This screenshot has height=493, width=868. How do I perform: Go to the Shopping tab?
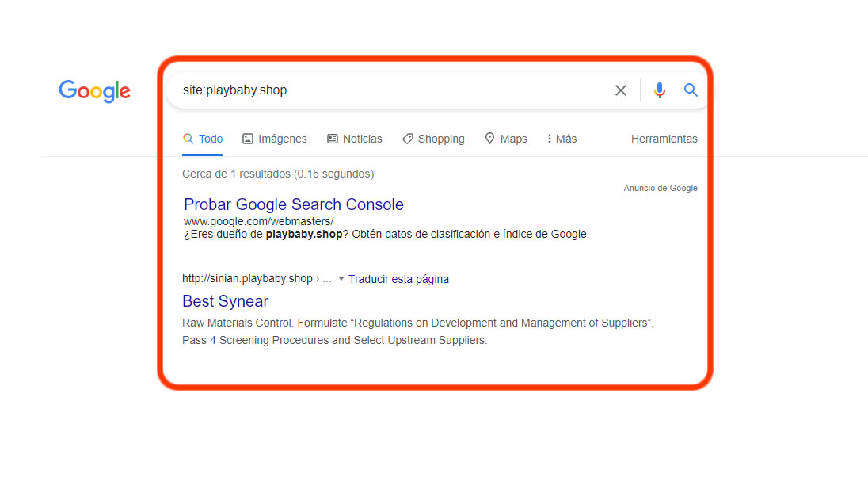pos(433,139)
